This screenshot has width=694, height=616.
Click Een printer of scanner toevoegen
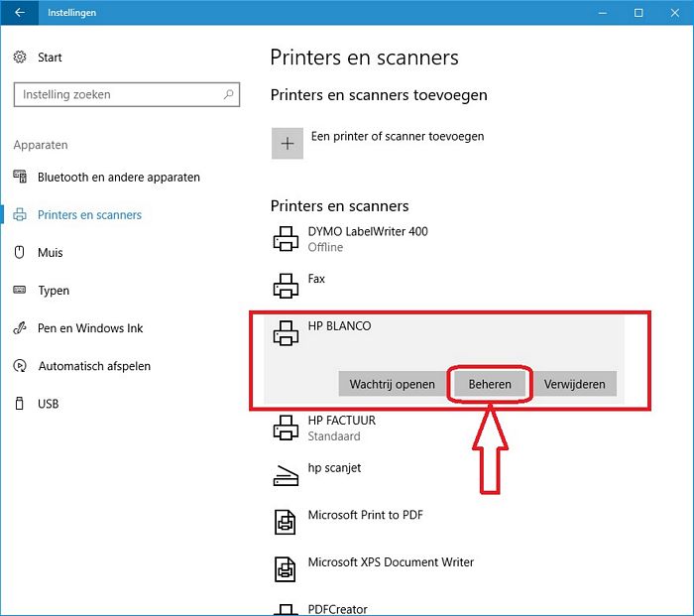coord(398,137)
